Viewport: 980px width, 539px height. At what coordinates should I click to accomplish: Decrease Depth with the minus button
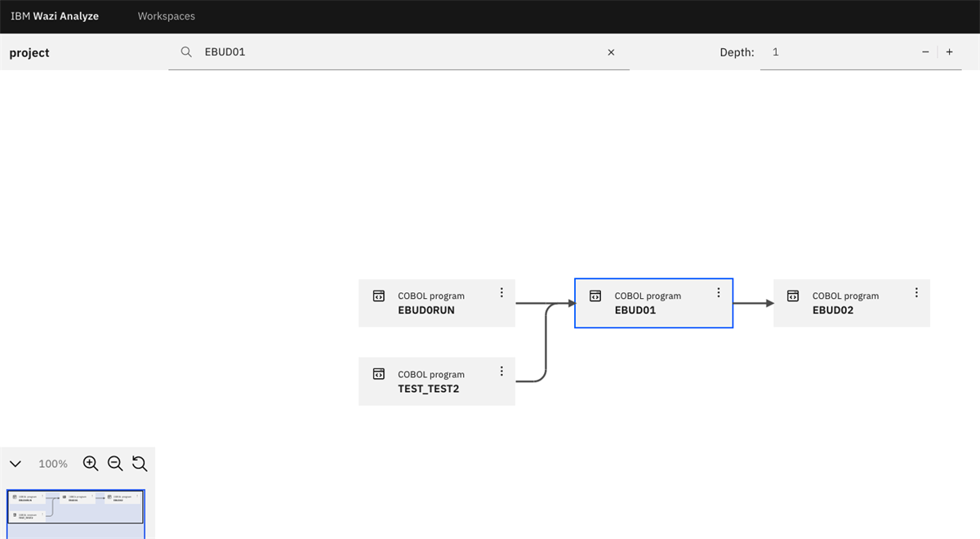(x=925, y=51)
